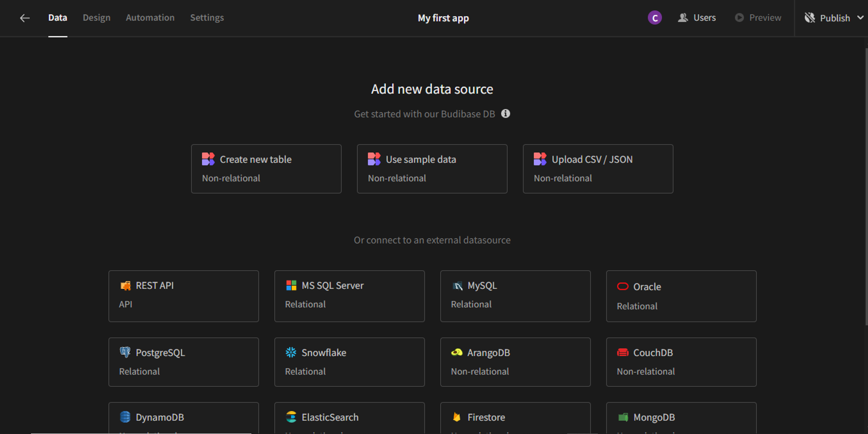Click the PostgreSQL elephant icon
Image resolution: width=868 pixels, height=434 pixels.
pyautogui.click(x=125, y=352)
